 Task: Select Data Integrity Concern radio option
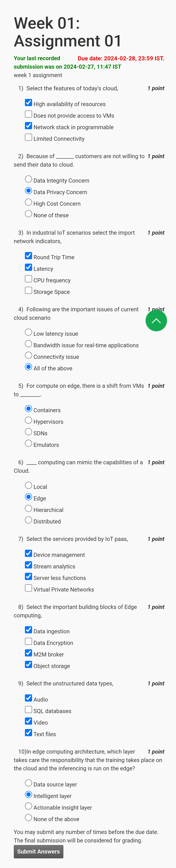[x=29, y=179]
